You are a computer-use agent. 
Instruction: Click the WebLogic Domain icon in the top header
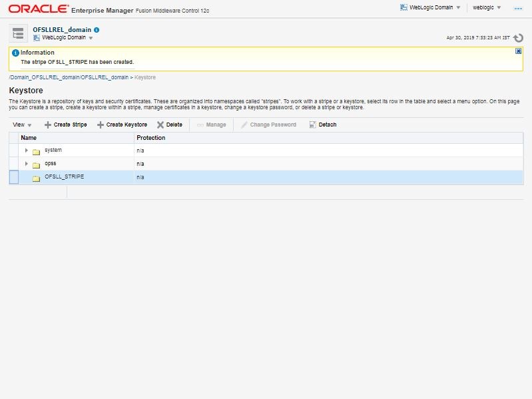[403, 7]
